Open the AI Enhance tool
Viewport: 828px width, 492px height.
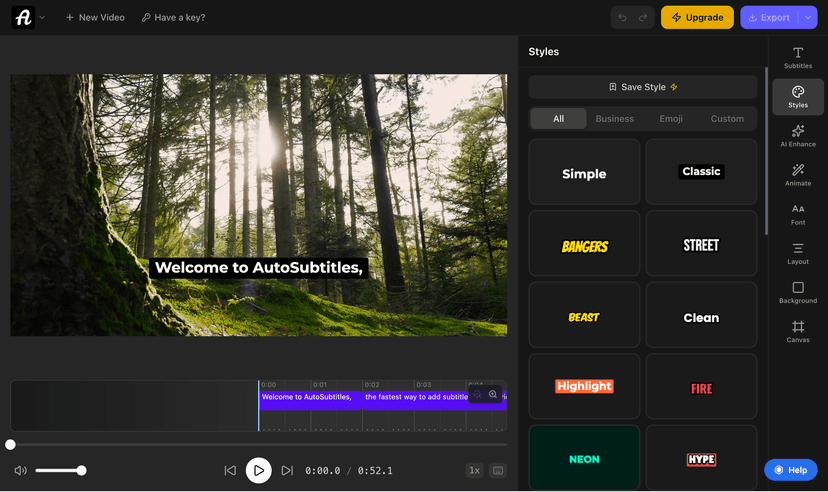point(797,136)
